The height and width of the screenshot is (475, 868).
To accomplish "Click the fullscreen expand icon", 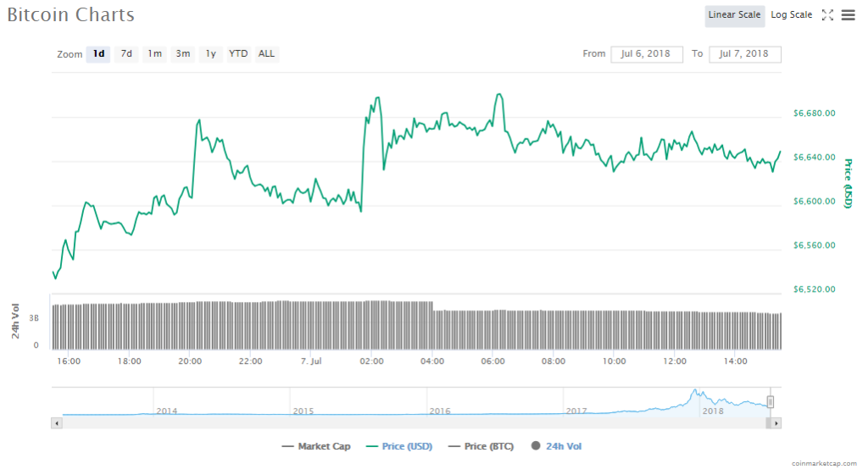I will tap(828, 15).
